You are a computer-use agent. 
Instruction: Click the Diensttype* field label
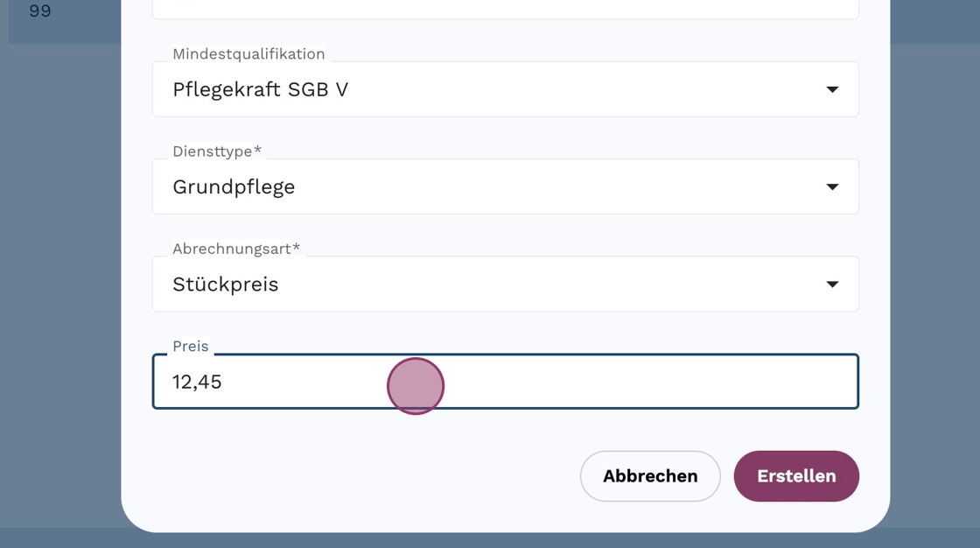point(217,151)
